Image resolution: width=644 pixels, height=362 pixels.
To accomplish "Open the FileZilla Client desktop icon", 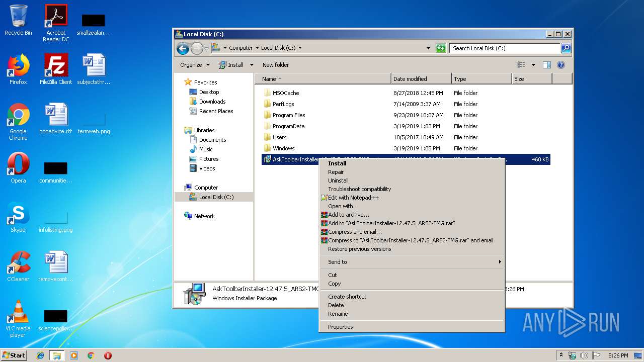I will coord(56,69).
